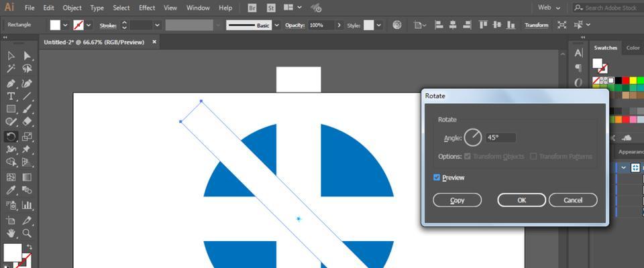Screen dimensions: 644x268
Task: Click Cancel in Rotate dialog
Action: pos(573,200)
